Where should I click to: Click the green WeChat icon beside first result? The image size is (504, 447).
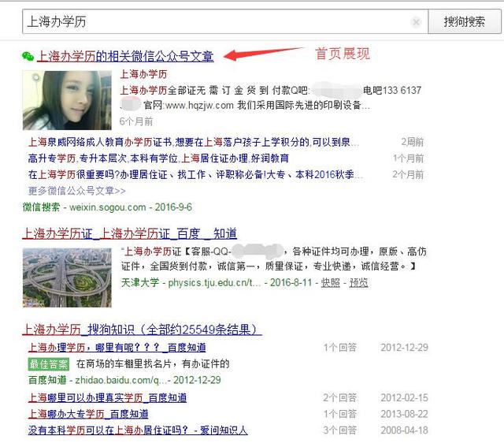pyautogui.click(x=28, y=57)
